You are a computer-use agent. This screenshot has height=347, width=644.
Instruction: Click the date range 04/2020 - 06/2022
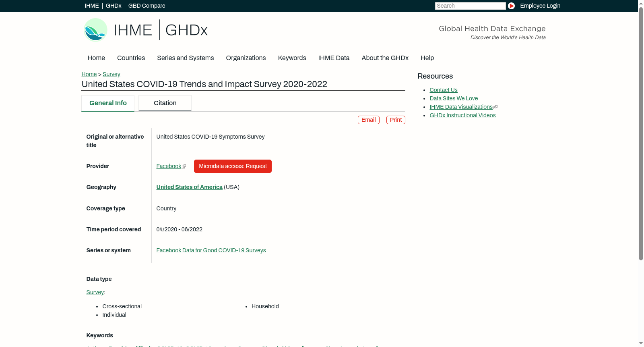179,229
